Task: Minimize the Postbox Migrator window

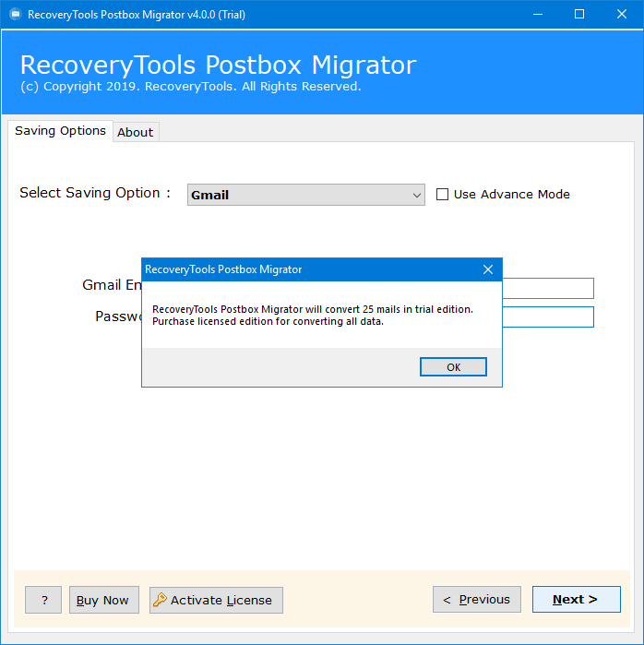Action: click(538, 15)
